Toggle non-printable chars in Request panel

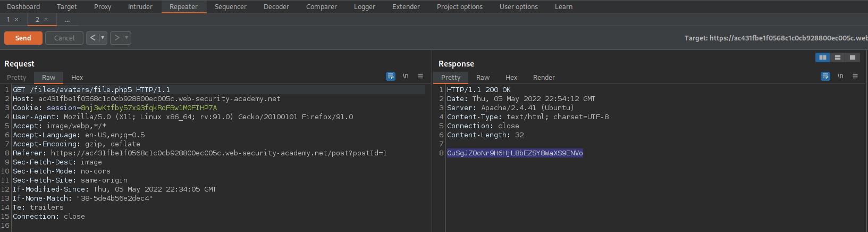406,76
